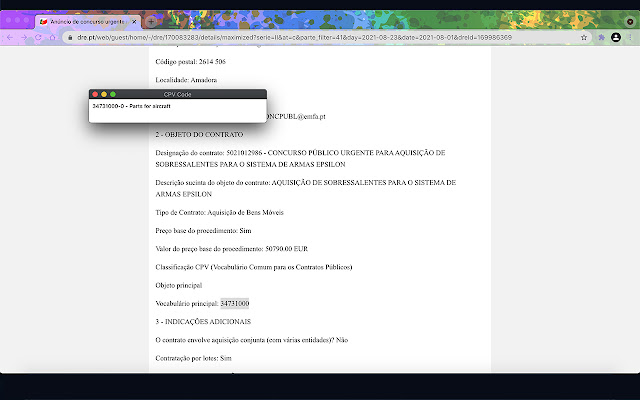Click 'Preço base do procedimento: Sim'
640x400 pixels.
(x=203, y=231)
